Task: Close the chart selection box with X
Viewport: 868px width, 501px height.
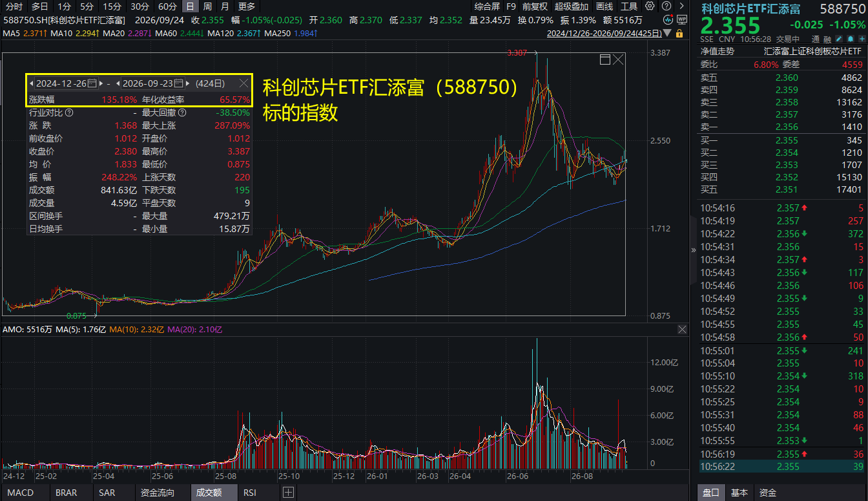Action: (618, 59)
